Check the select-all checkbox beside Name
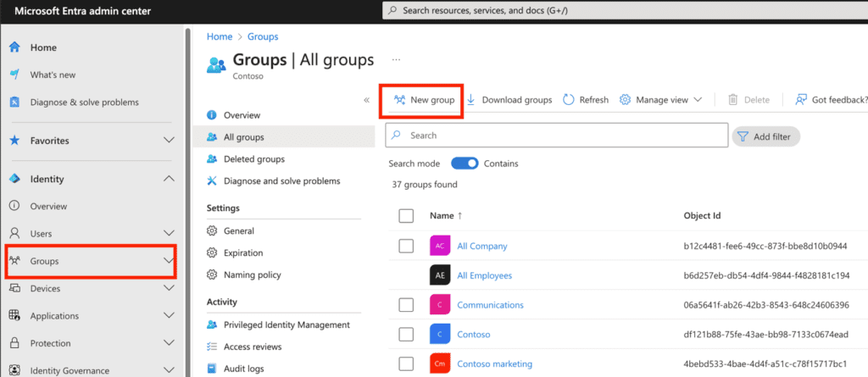This screenshot has height=377, width=868. tap(406, 216)
